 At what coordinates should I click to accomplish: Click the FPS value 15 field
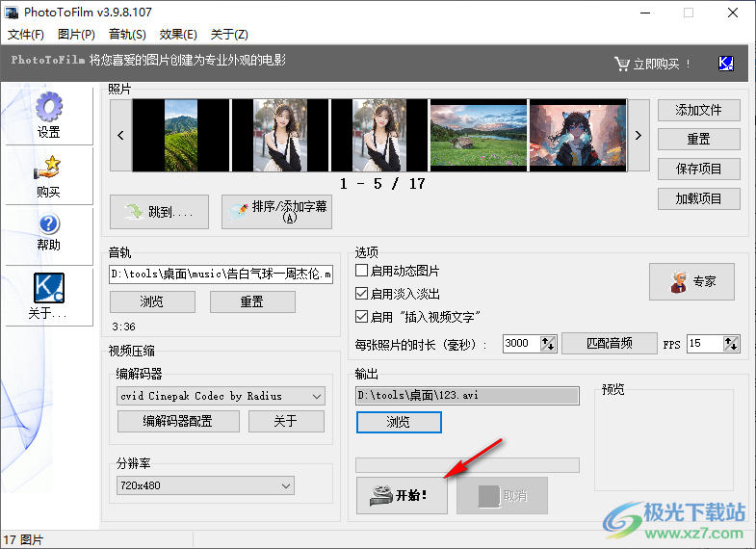705,344
